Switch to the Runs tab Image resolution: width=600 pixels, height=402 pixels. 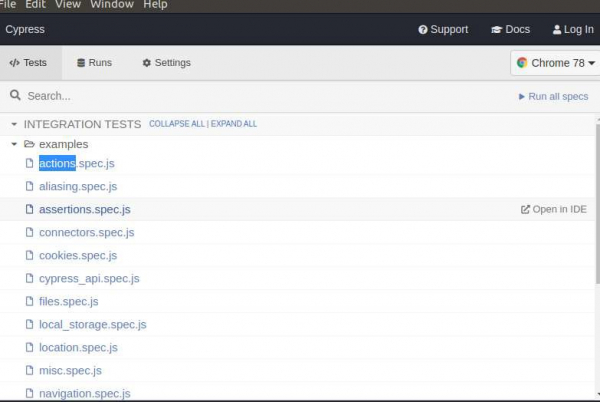[x=95, y=63]
